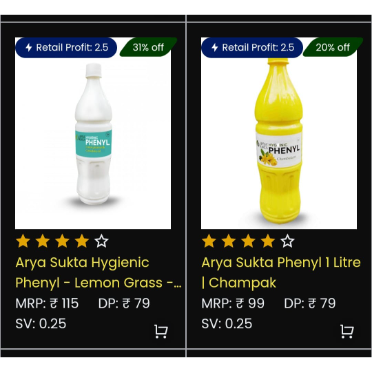Open Arya Sukta Phenyl 1 Litre Champak link
This screenshot has height=372, width=372.
click(281, 273)
